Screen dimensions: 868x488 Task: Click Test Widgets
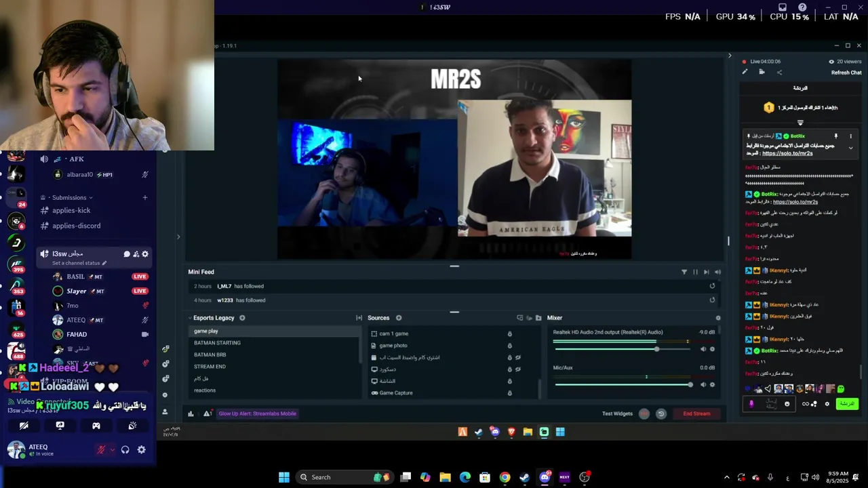click(x=617, y=413)
